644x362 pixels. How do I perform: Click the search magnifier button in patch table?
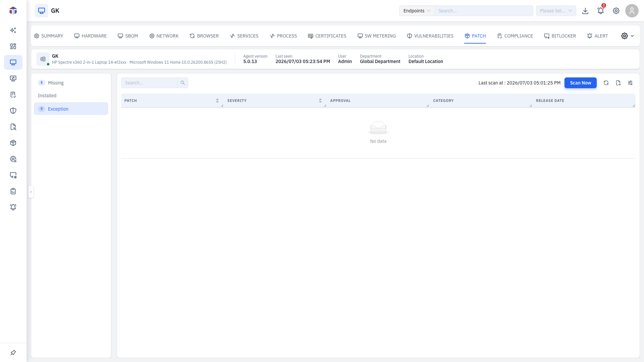click(x=183, y=83)
